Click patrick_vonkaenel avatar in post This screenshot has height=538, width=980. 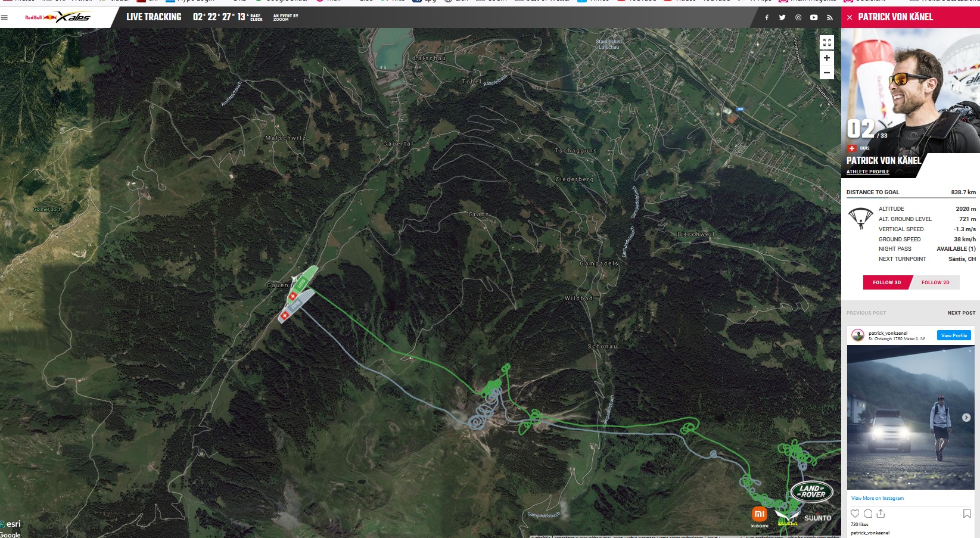(x=858, y=335)
